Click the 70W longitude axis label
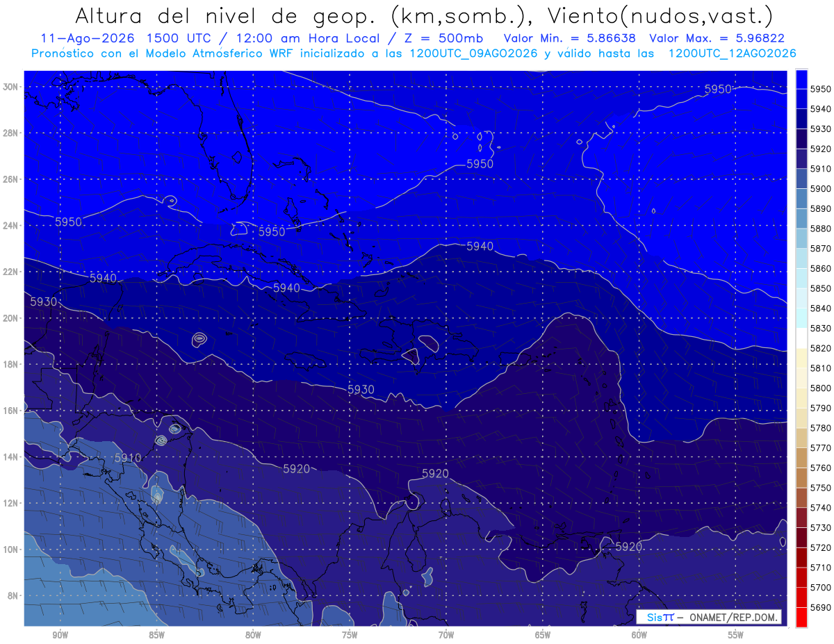Screen dimensions: 834x644 (x=446, y=635)
